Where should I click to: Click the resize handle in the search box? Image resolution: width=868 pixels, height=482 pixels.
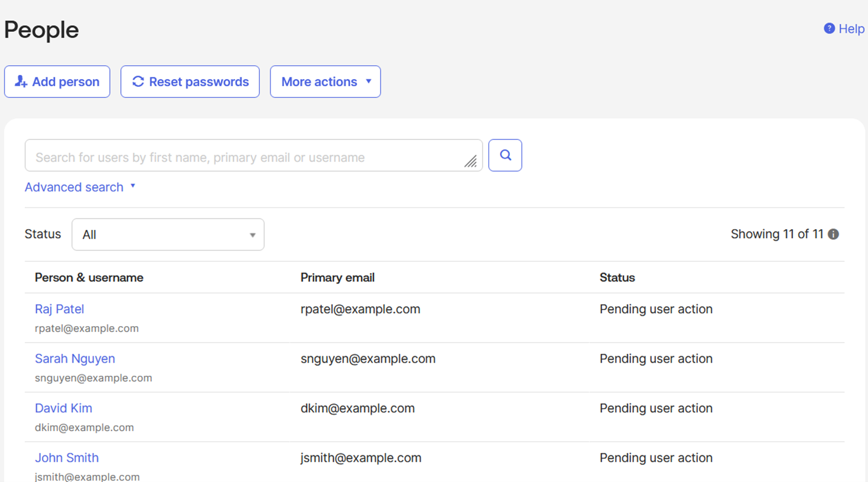pos(470,161)
